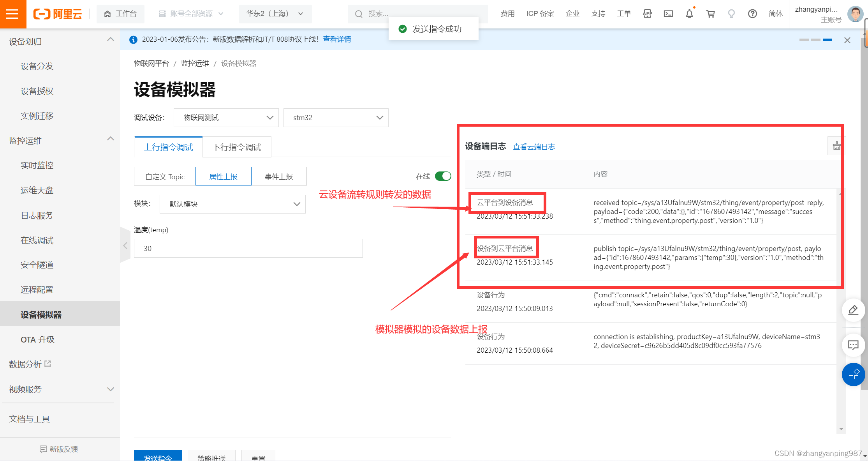Open the Cloud Shell terminal icon
The image size is (868, 461).
click(x=668, y=14)
